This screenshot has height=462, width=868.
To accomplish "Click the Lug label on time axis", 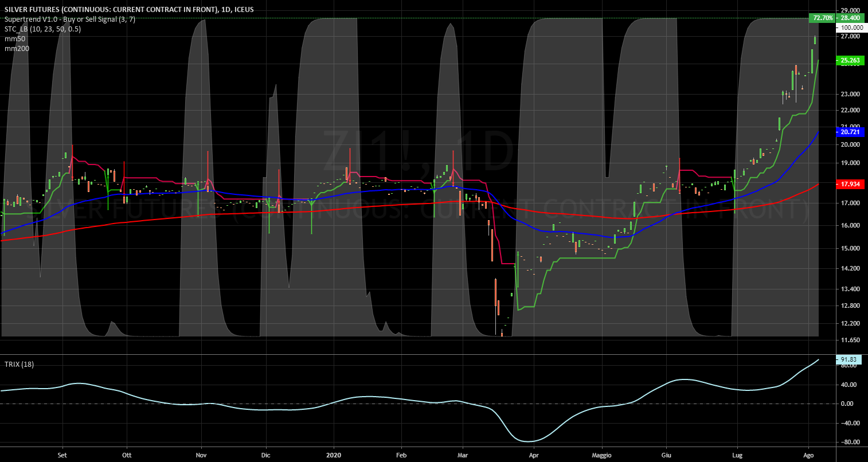I will tap(738, 455).
